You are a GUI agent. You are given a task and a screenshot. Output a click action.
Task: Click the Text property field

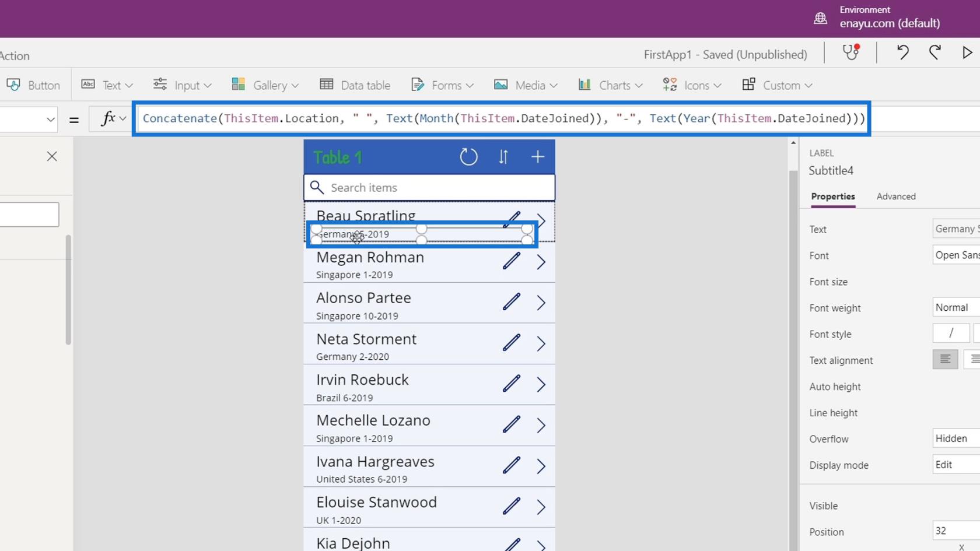pyautogui.click(x=956, y=229)
